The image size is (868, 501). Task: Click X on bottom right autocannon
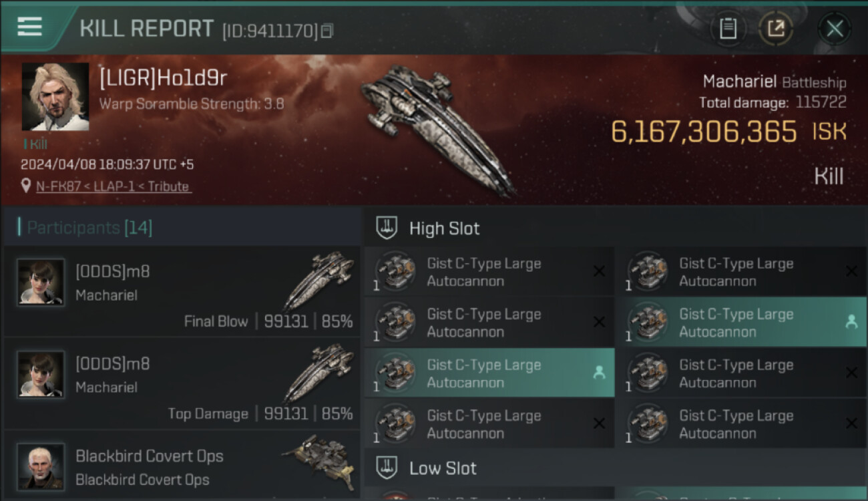tap(851, 424)
